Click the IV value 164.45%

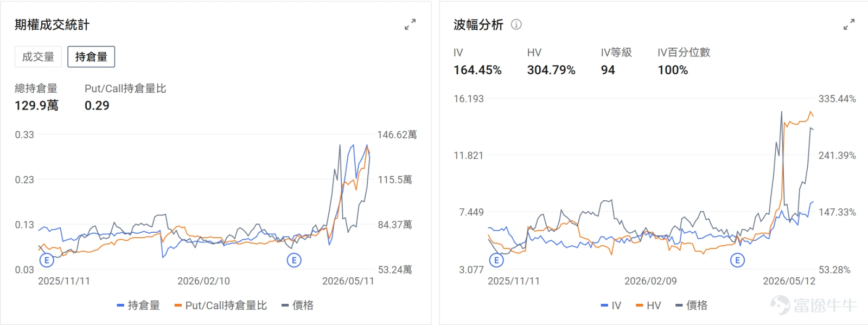click(x=477, y=70)
